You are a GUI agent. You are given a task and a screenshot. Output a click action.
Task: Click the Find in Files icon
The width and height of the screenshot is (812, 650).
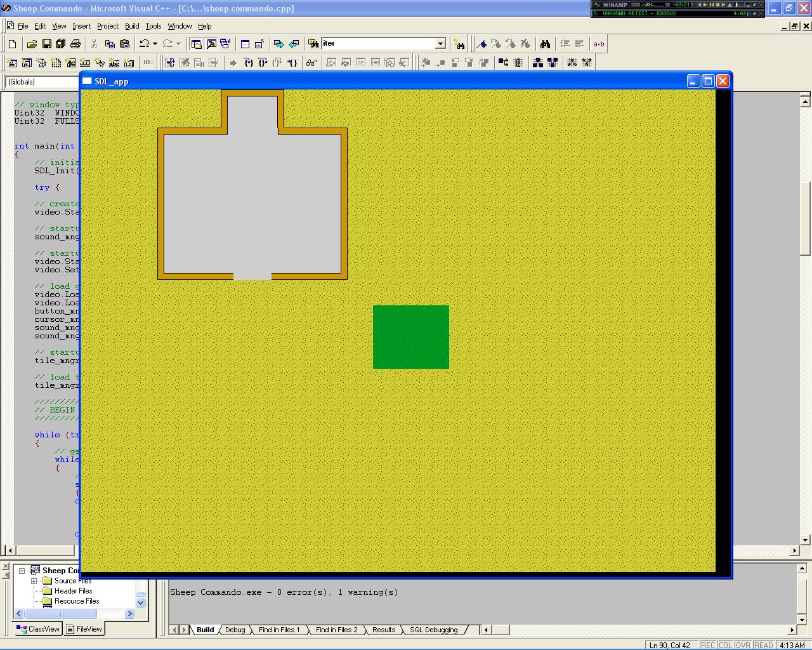tap(313, 44)
